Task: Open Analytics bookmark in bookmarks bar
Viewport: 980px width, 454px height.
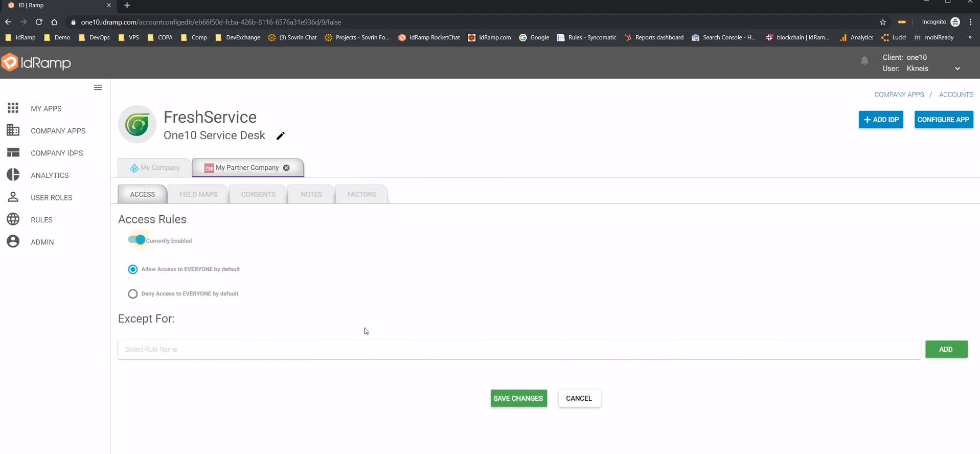Action: [x=856, y=37]
